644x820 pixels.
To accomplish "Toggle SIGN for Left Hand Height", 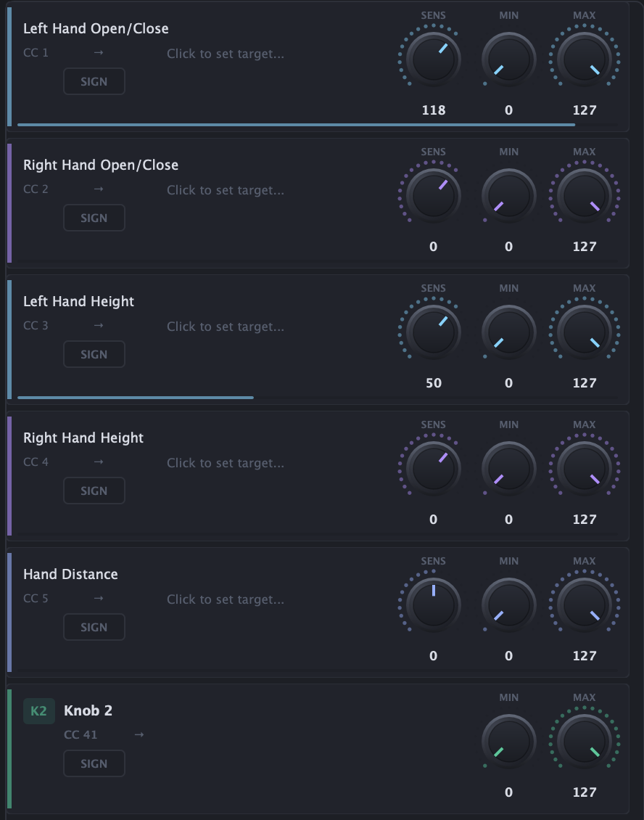I will 94,355.
